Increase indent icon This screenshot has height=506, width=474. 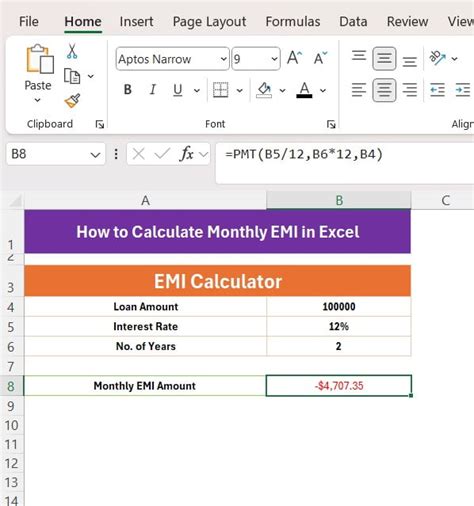point(463,90)
